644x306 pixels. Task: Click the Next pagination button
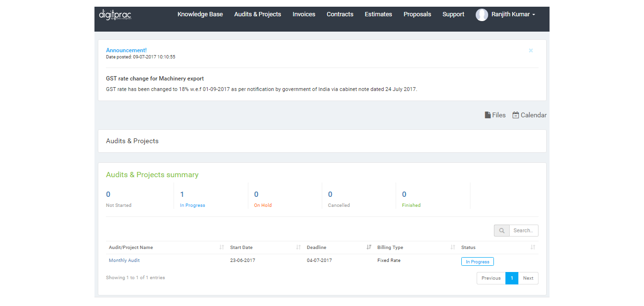click(x=528, y=278)
